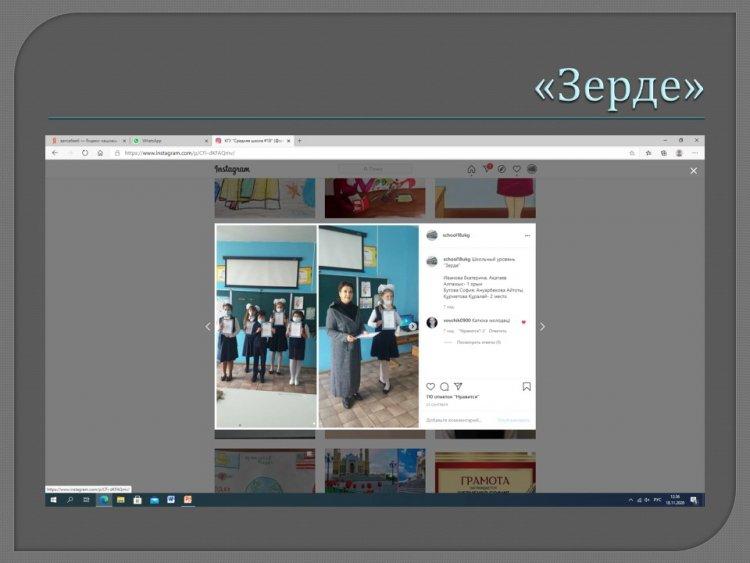Open the mosque picture thumbnail
Viewport: 750px width, 563px height.
click(x=375, y=471)
